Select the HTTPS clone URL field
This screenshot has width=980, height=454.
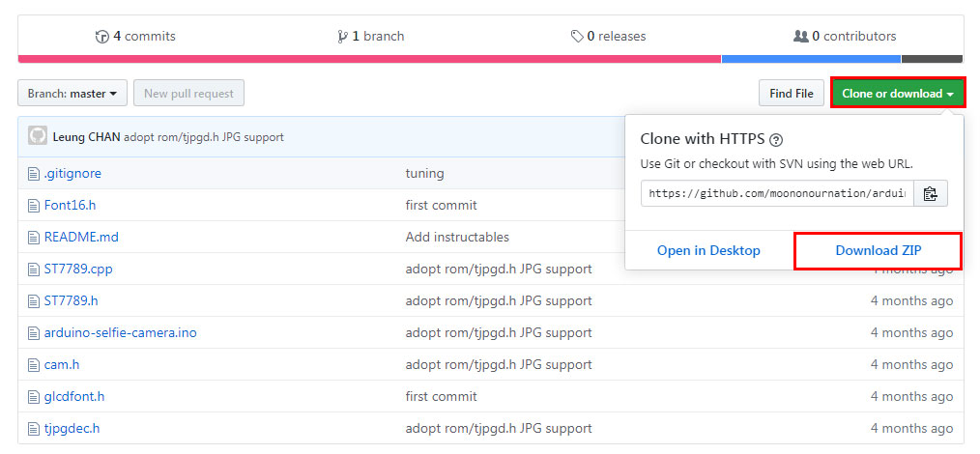(x=776, y=193)
